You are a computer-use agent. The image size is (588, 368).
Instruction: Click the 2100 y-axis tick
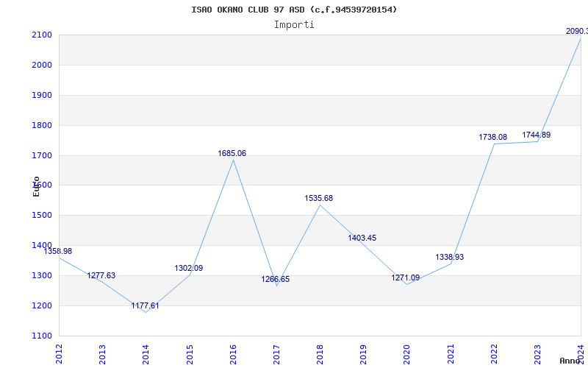pos(43,35)
